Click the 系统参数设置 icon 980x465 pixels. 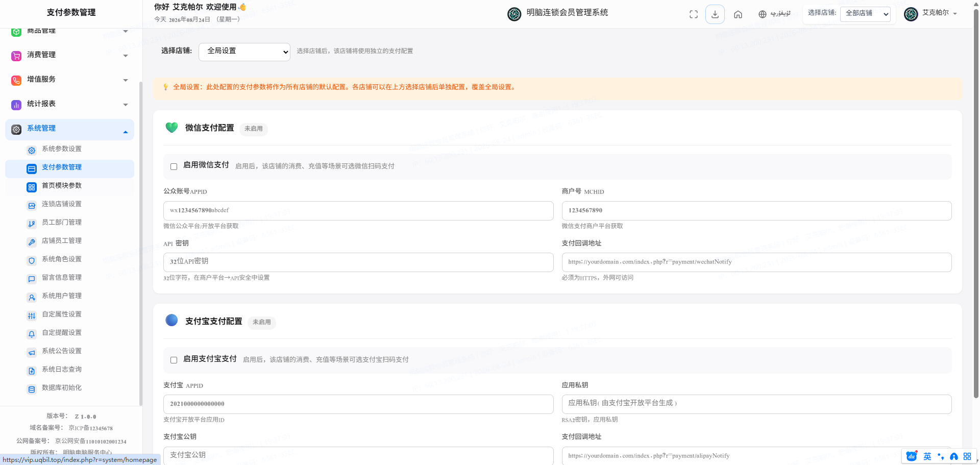click(x=32, y=150)
